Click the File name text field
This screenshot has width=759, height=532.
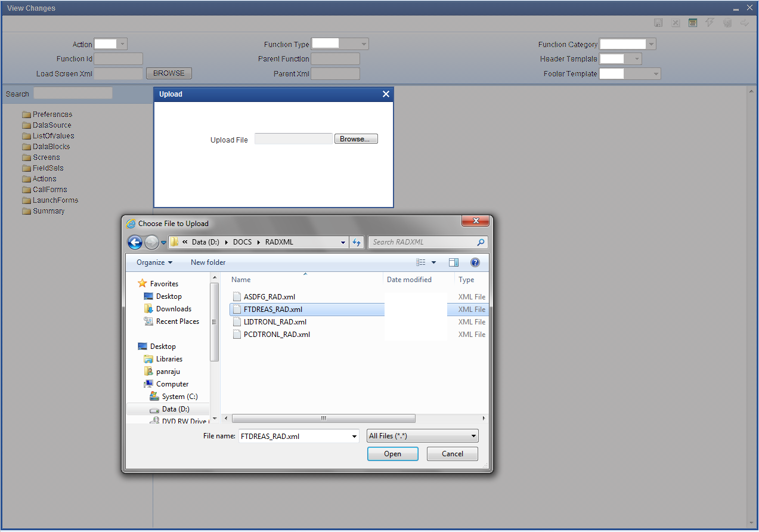tap(294, 436)
